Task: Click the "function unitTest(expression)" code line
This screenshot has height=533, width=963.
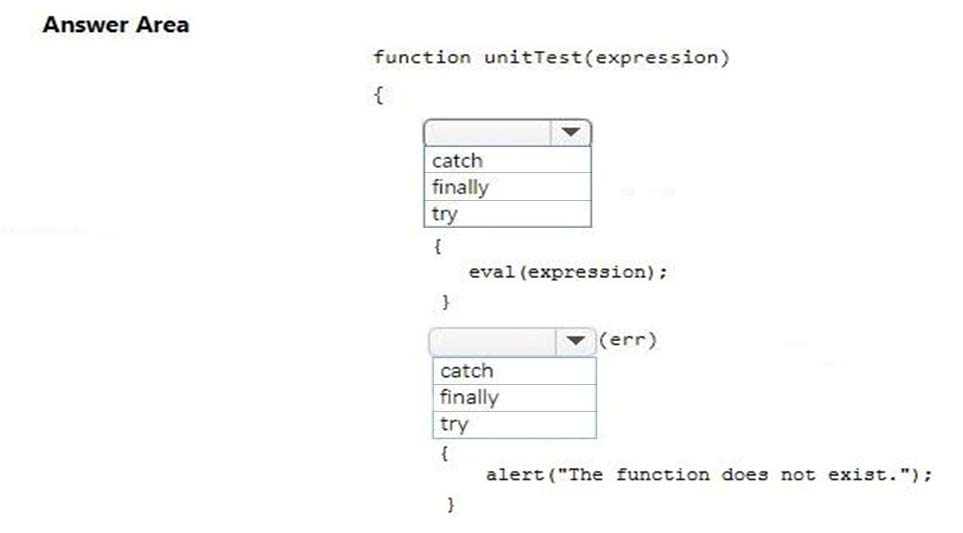Action: pyautogui.click(x=551, y=58)
